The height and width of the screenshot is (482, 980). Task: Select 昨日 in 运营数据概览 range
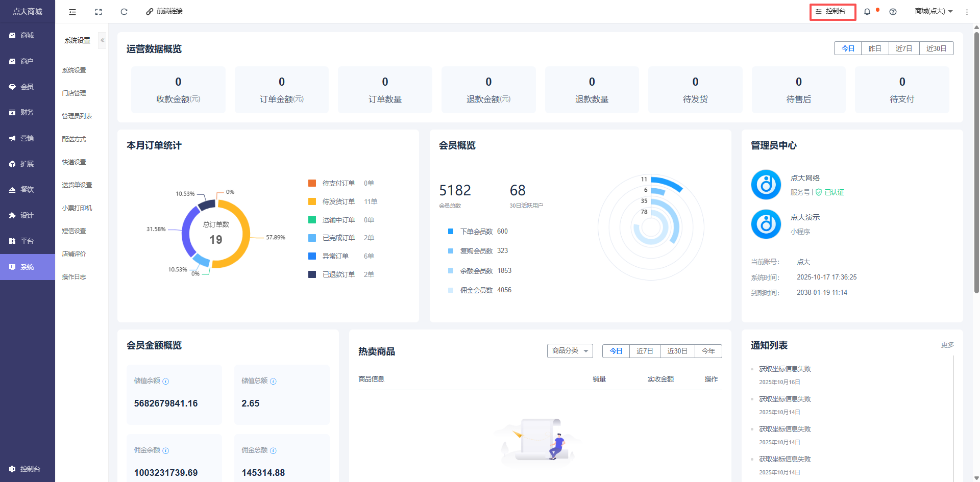[875, 48]
